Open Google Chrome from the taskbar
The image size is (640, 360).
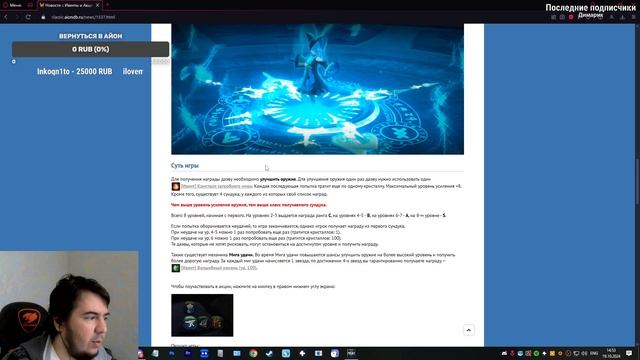tap(253, 353)
